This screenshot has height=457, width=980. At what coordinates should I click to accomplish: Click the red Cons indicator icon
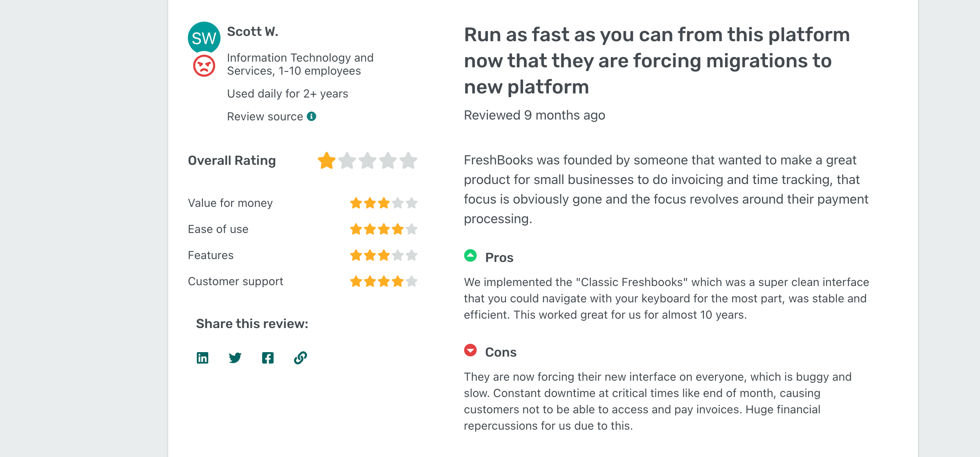click(470, 350)
